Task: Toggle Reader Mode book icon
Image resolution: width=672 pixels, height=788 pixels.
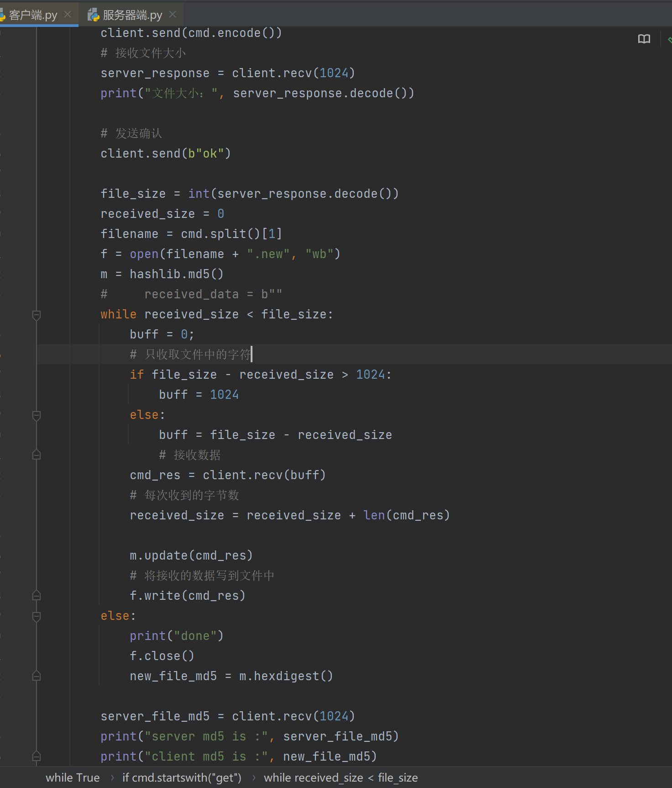Action: click(x=644, y=39)
